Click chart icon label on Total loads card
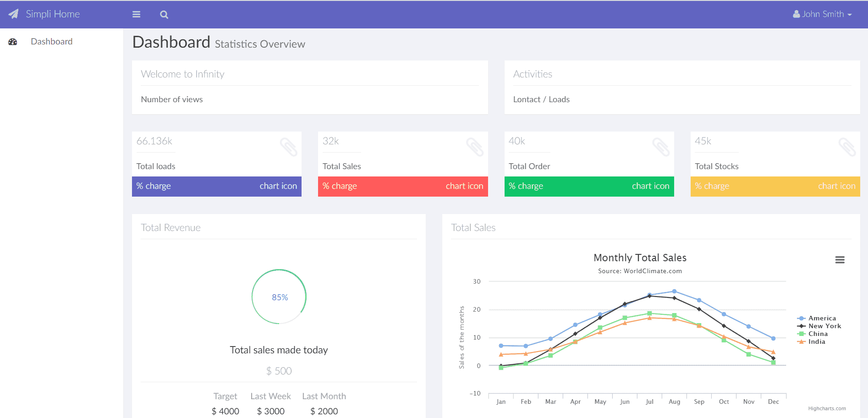 coord(278,186)
